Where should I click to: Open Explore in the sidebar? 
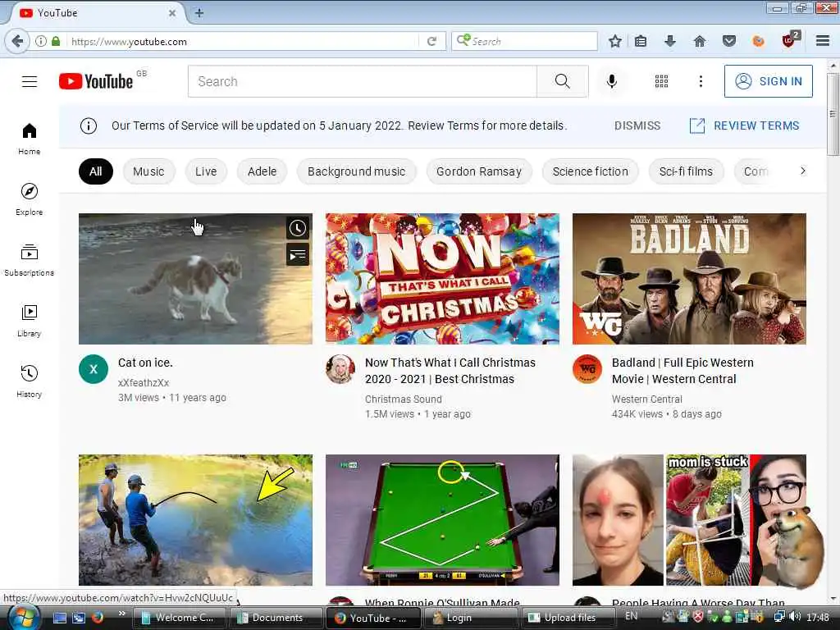click(30, 199)
